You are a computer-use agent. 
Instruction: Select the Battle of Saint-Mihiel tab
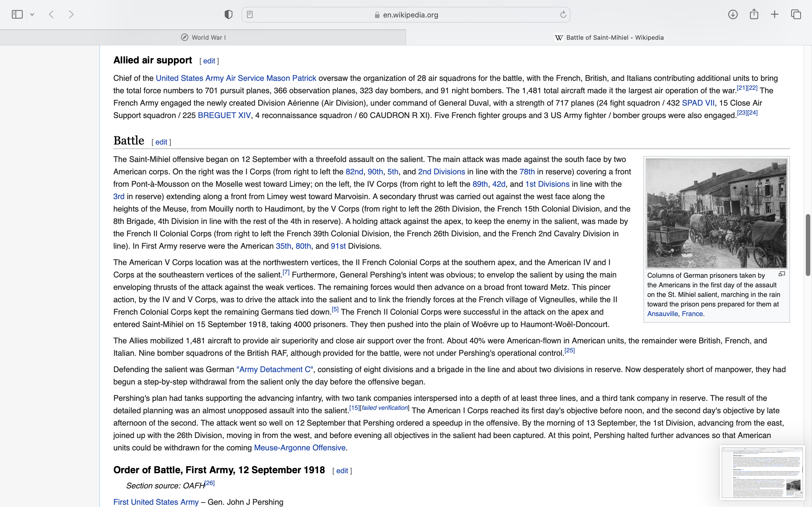[609, 37]
